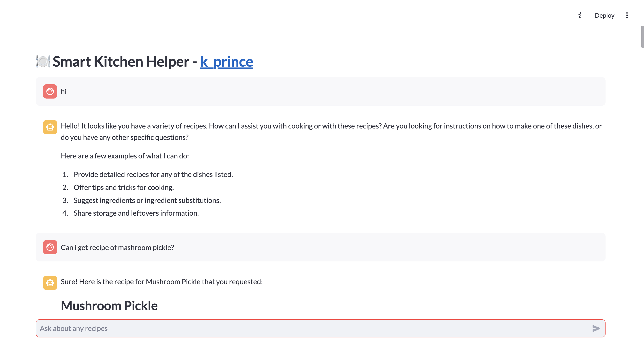Click the plate and cutlery emoji in title
The width and height of the screenshot is (644, 362).
click(x=43, y=61)
